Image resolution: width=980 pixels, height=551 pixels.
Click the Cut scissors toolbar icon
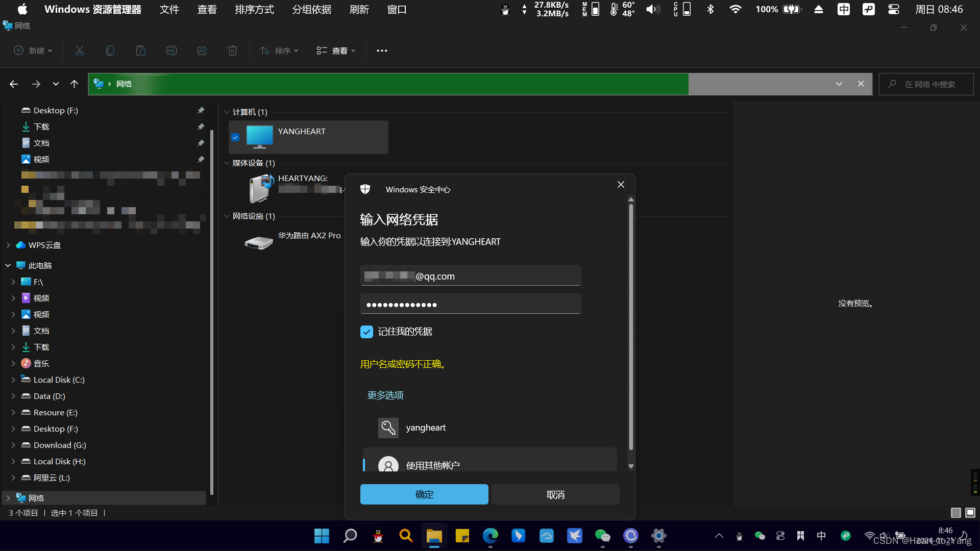point(79,51)
